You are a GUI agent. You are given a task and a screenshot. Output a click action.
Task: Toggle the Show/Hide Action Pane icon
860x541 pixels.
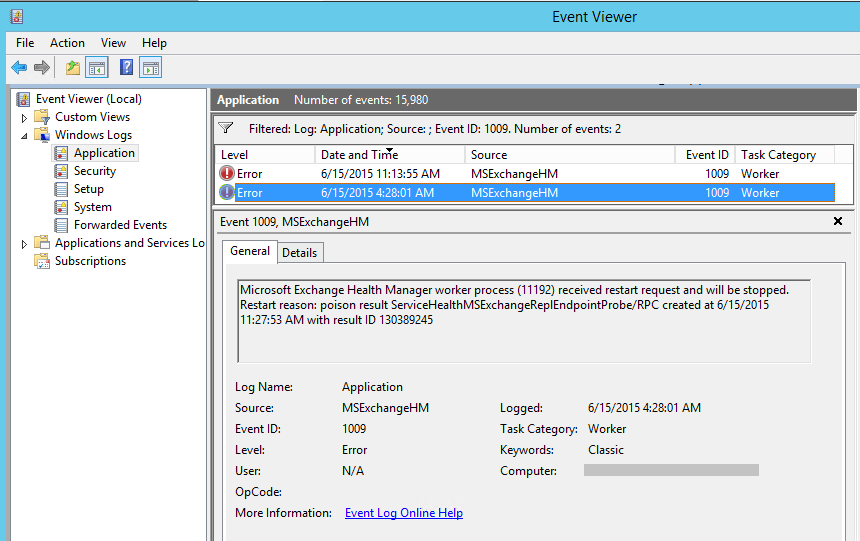click(x=150, y=68)
